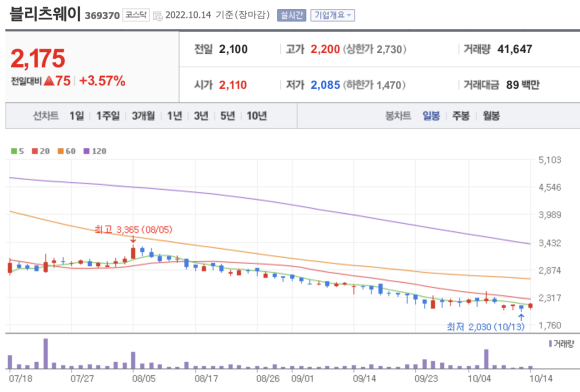This screenshot has height=392, width=580.
Task: Select the 3년 line chart range
Action: [201, 116]
